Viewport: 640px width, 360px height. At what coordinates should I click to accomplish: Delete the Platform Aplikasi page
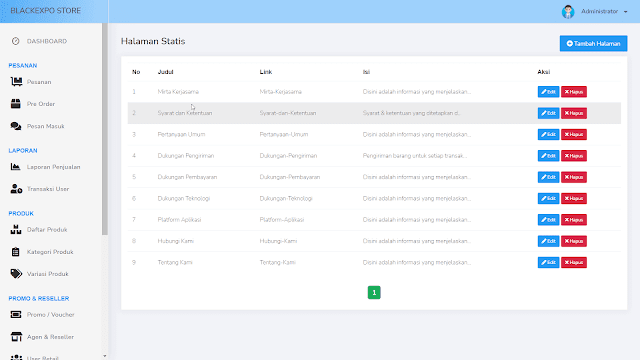(x=573, y=220)
